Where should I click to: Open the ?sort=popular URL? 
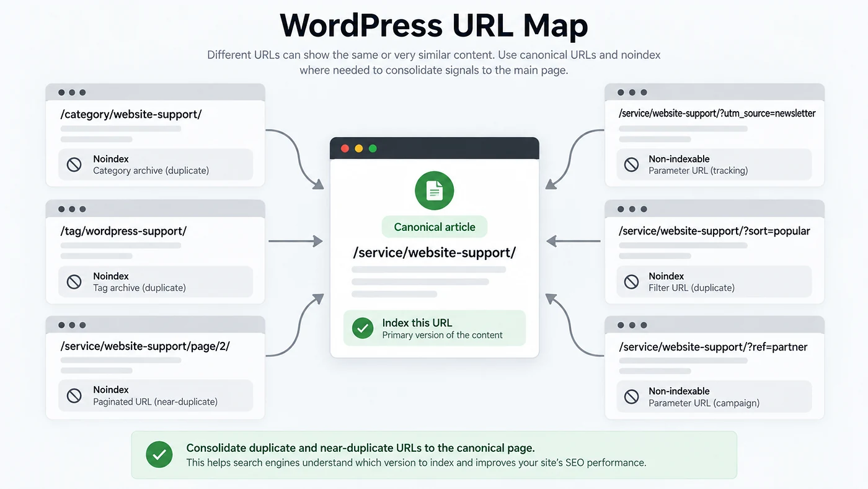coord(714,231)
